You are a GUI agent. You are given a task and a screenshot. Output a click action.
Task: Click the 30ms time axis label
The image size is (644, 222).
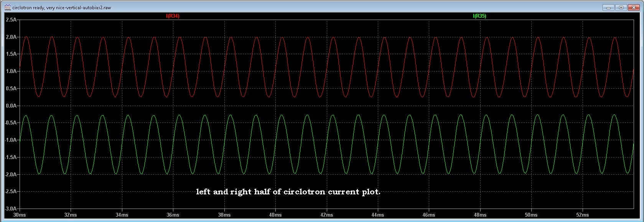(20, 215)
